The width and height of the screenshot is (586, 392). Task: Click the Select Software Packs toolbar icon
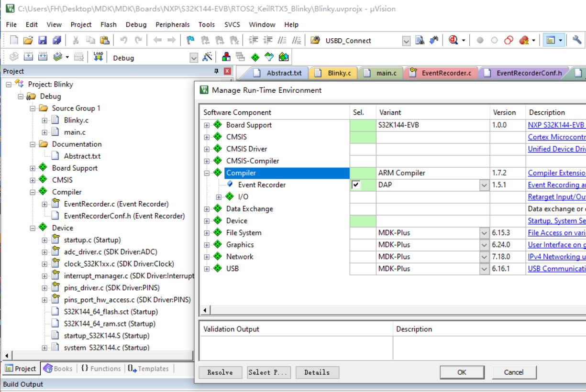tap(269, 57)
